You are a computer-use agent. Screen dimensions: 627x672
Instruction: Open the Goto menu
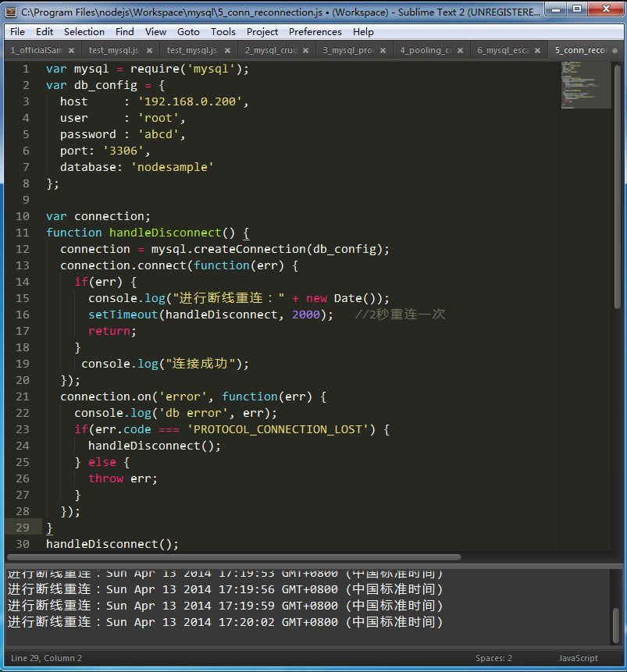(x=188, y=32)
